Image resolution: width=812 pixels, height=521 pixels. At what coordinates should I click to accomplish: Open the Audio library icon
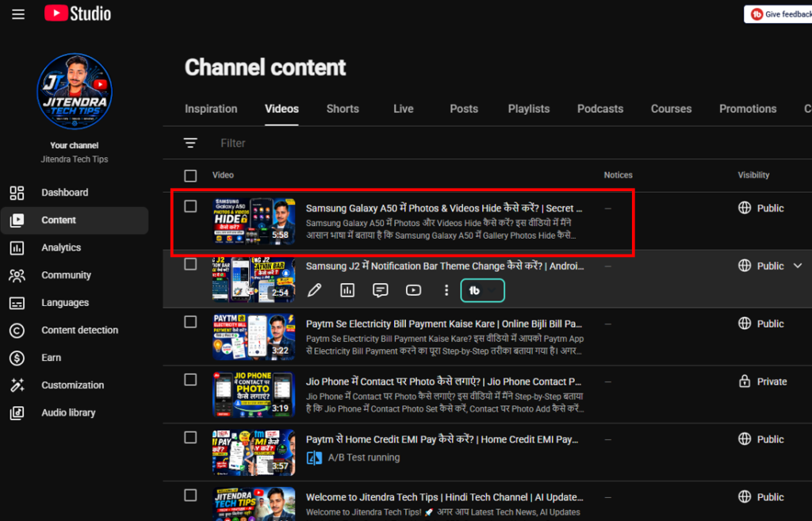coord(17,413)
